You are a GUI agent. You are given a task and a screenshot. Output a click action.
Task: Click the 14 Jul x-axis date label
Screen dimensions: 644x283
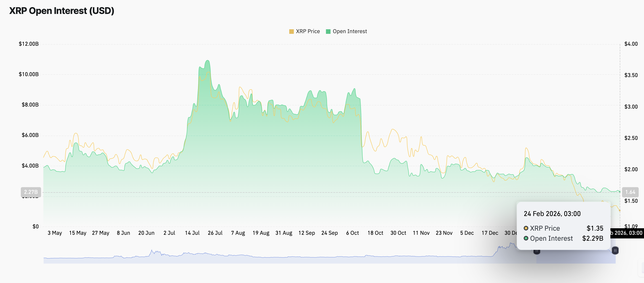pyautogui.click(x=192, y=233)
